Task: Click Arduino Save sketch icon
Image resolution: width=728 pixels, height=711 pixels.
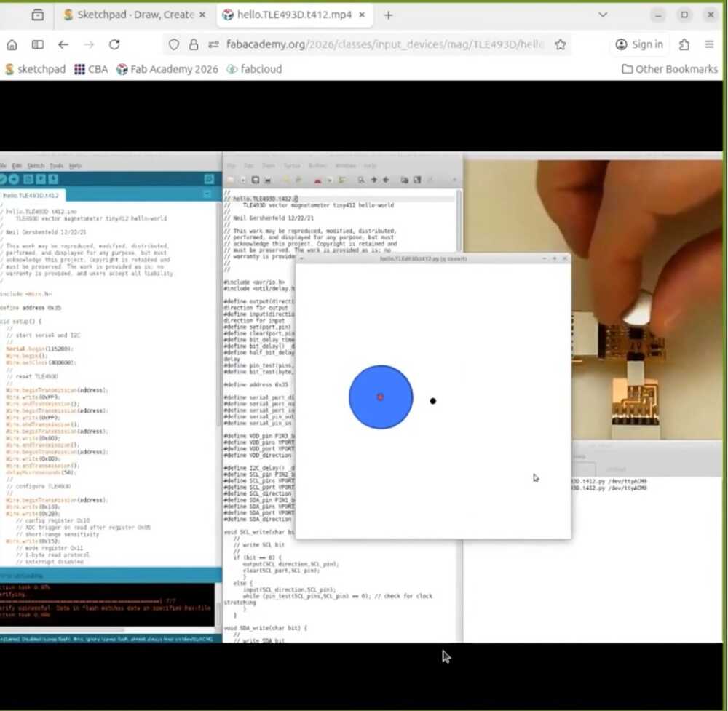Action: click(x=53, y=180)
